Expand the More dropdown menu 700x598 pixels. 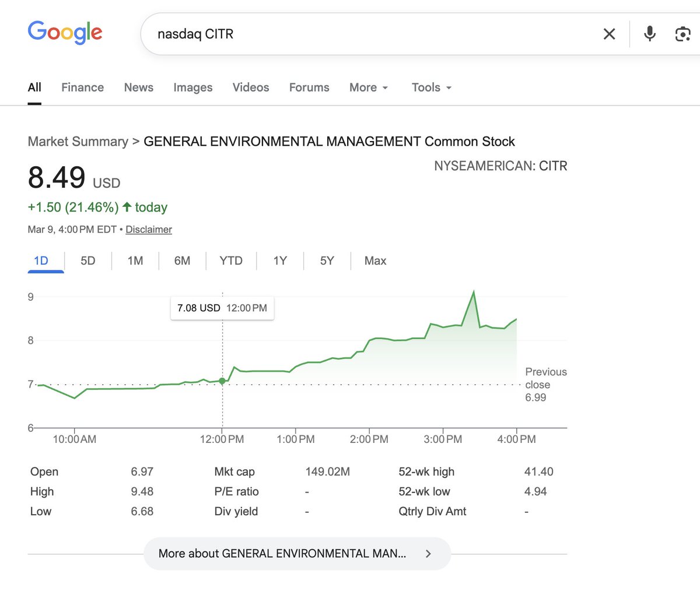pyautogui.click(x=369, y=87)
